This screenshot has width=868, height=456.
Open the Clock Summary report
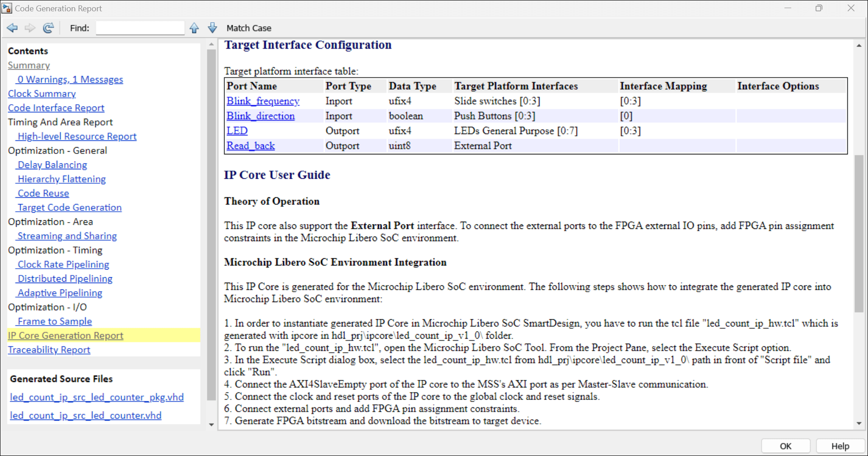(42, 94)
